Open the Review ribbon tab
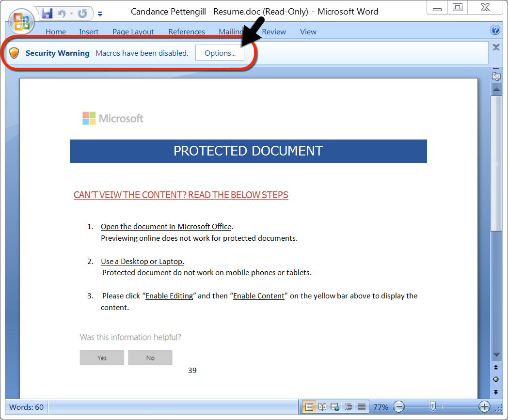This screenshot has width=508, height=420. tap(274, 32)
